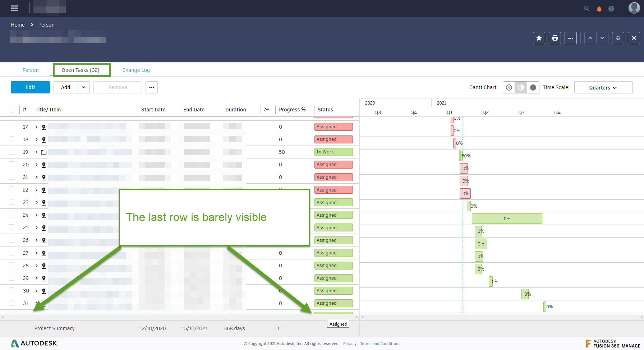Click milestone pin icon in row 21
This screenshot has height=350, width=644.
pyautogui.click(x=44, y=177)
